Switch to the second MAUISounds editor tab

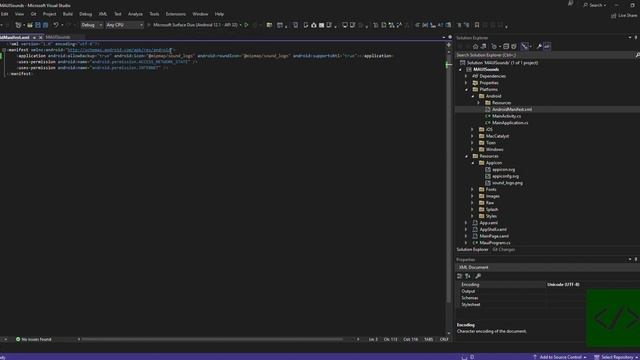coord(58,37)
